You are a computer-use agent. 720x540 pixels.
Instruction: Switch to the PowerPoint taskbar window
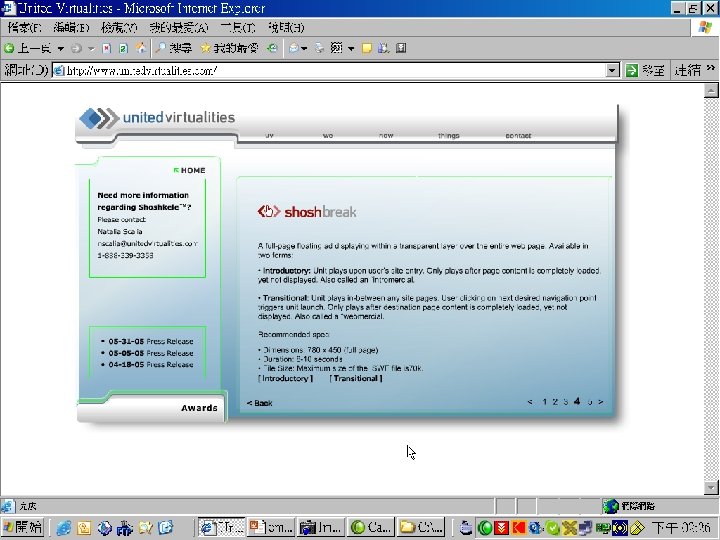point(271,527)
